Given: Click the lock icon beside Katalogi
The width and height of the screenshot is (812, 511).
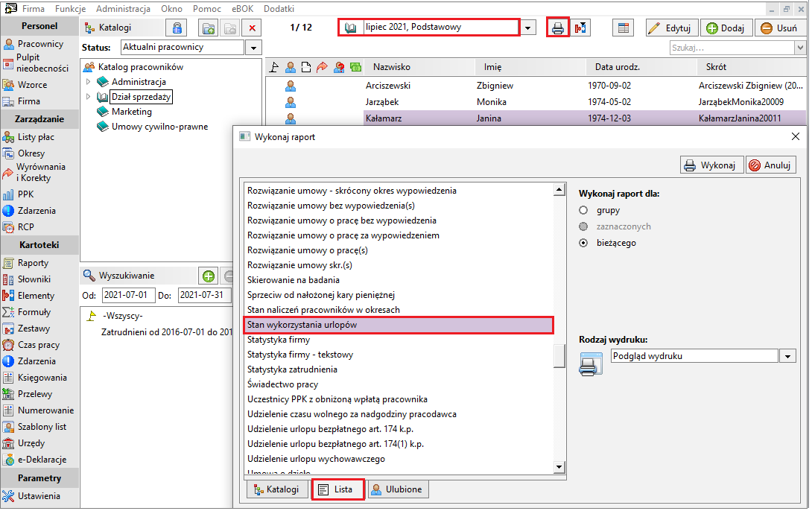Looking at the screenshot, I should tap(177, 28).
